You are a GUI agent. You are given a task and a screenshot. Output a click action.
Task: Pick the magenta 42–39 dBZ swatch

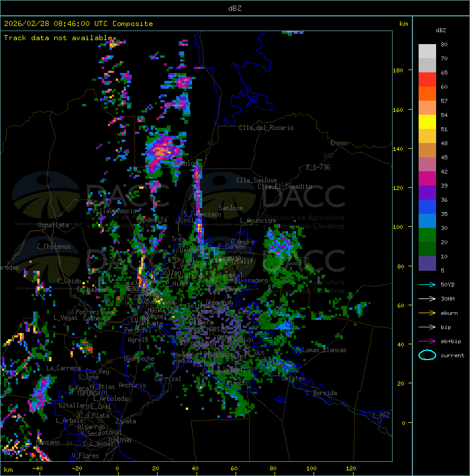(427, 179)
